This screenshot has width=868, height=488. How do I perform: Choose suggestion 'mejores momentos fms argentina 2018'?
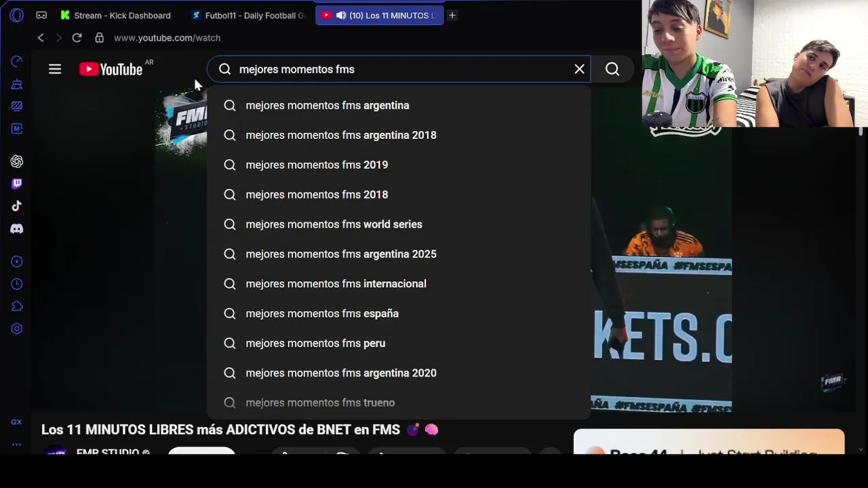click(x=399, y=135)
